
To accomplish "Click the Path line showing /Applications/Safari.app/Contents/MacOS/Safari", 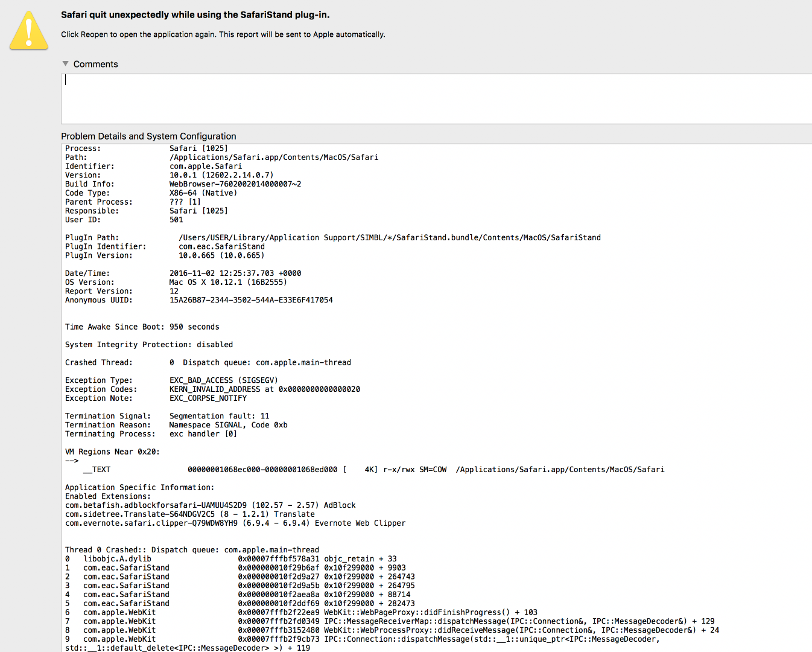I will tap(221, 158).
